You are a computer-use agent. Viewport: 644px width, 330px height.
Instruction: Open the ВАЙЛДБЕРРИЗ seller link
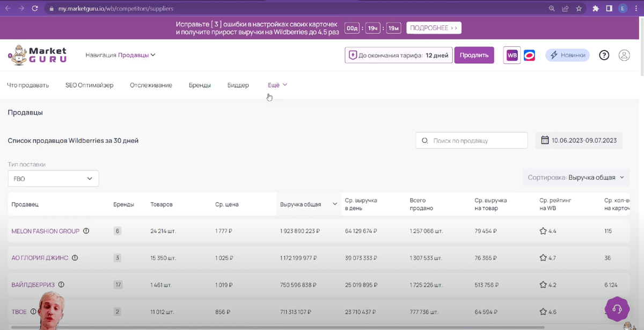pos(33,285)
